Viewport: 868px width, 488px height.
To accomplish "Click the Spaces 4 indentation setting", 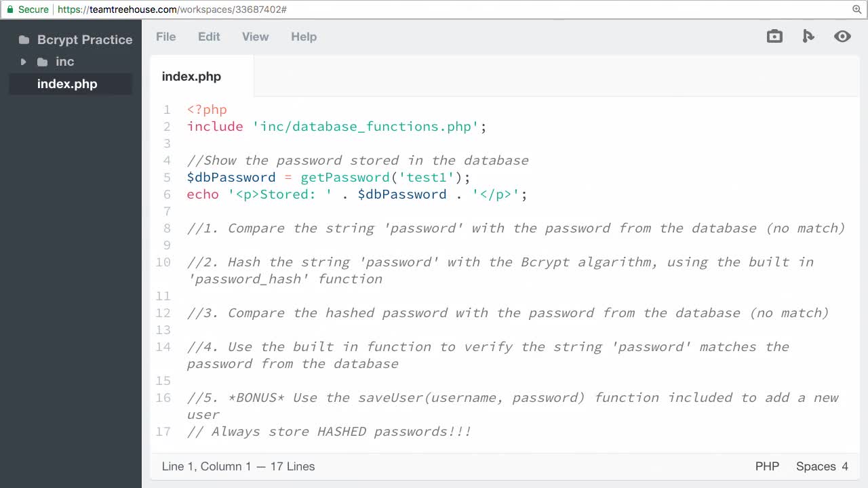I will click(821, 466).
